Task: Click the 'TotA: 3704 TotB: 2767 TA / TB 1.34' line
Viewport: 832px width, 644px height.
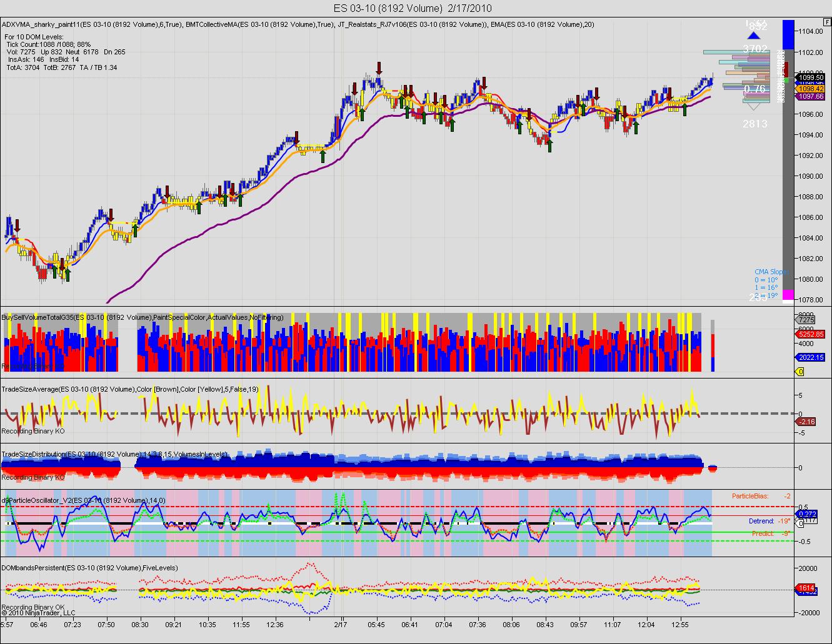Action: click(x=61, y=67)
